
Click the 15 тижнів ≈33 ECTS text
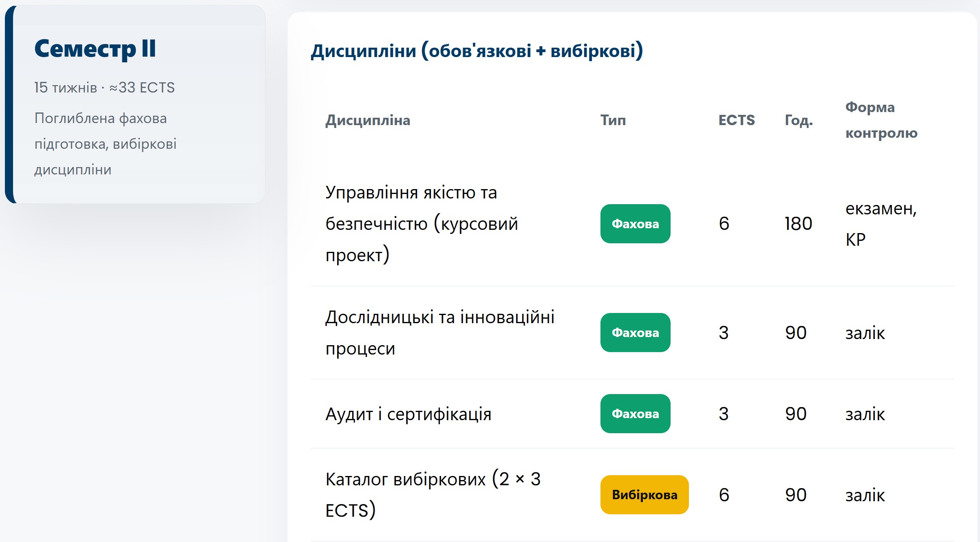click(x=104, y=88)
